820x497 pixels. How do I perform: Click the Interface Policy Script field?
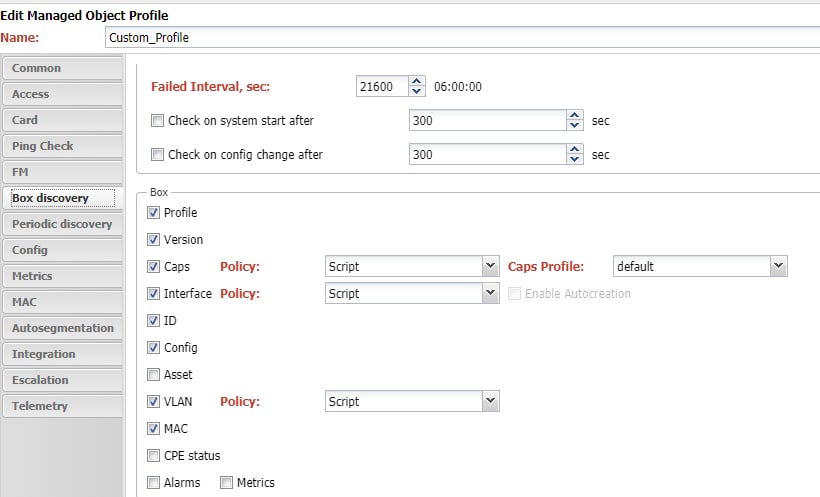[404, 293]
